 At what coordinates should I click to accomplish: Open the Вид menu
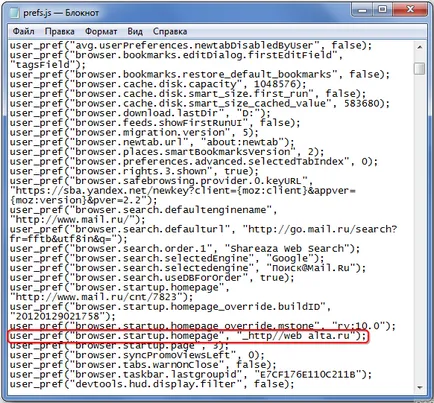(135, 32)
